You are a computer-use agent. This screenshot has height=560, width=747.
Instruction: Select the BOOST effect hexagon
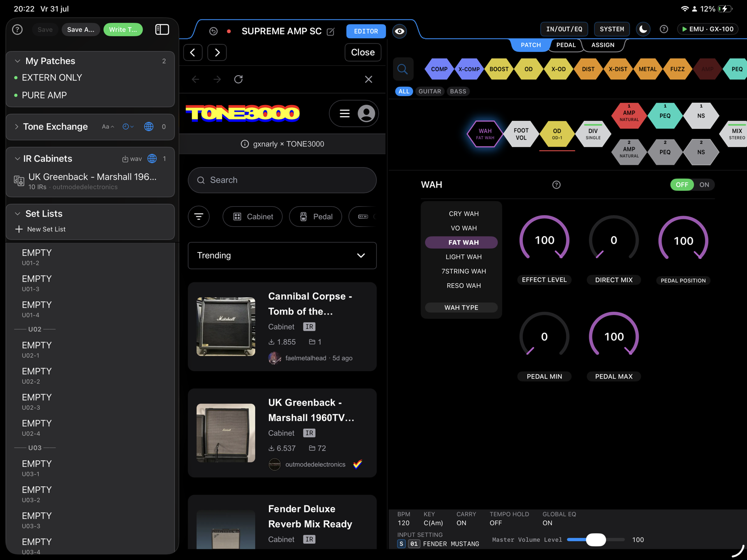point(499,69)
